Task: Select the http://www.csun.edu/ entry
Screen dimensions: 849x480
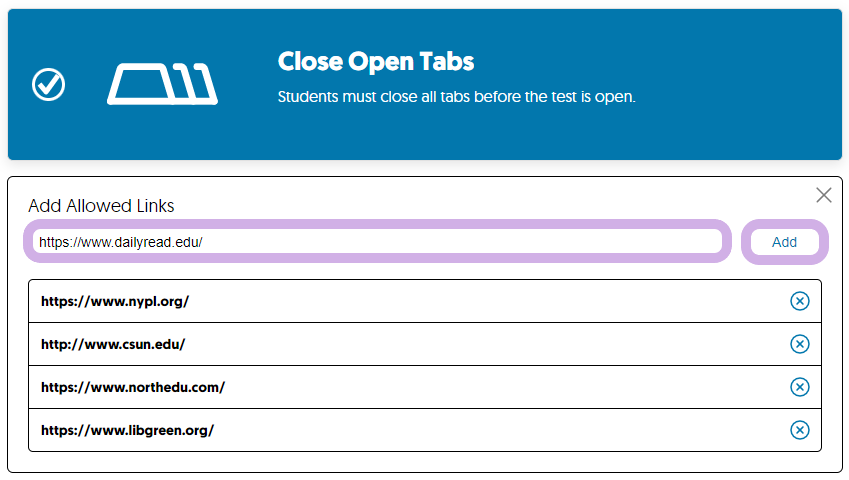Action: [425, 344]
